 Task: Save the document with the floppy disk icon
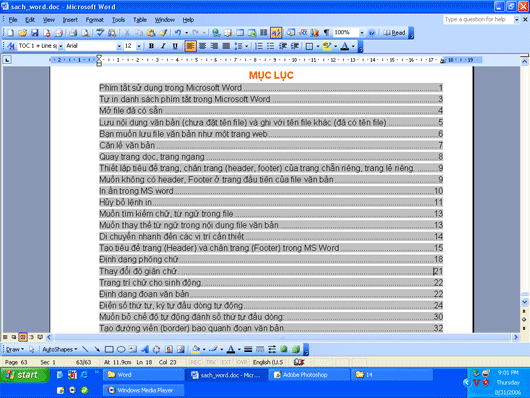[34, 33]
